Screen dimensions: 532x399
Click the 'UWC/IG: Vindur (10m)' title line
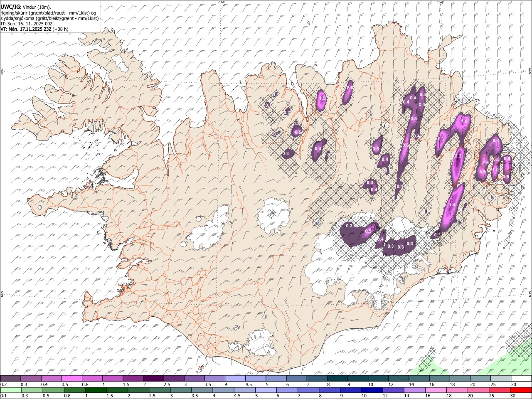tap(25, 7)
